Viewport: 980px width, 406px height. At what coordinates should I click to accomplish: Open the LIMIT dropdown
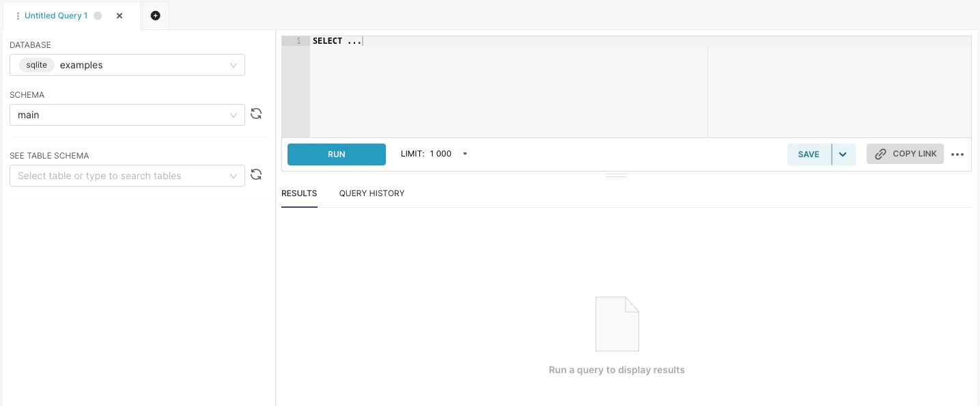(465, 153)
